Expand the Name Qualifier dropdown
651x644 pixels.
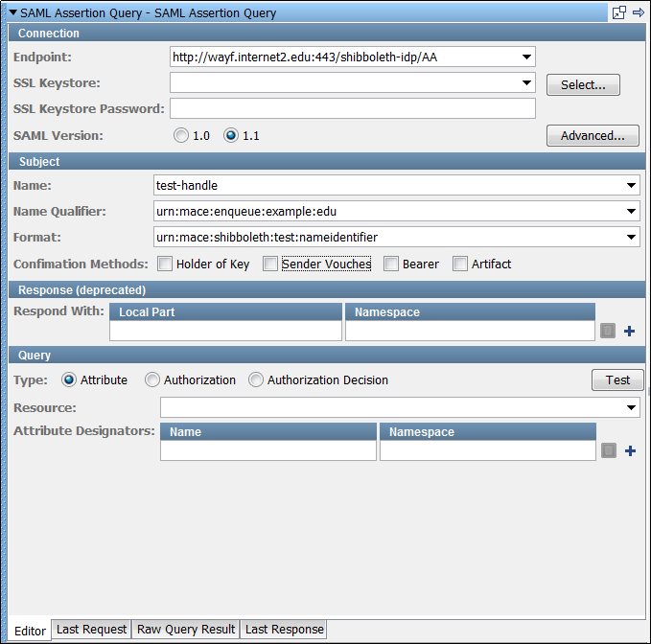[631, 211]
